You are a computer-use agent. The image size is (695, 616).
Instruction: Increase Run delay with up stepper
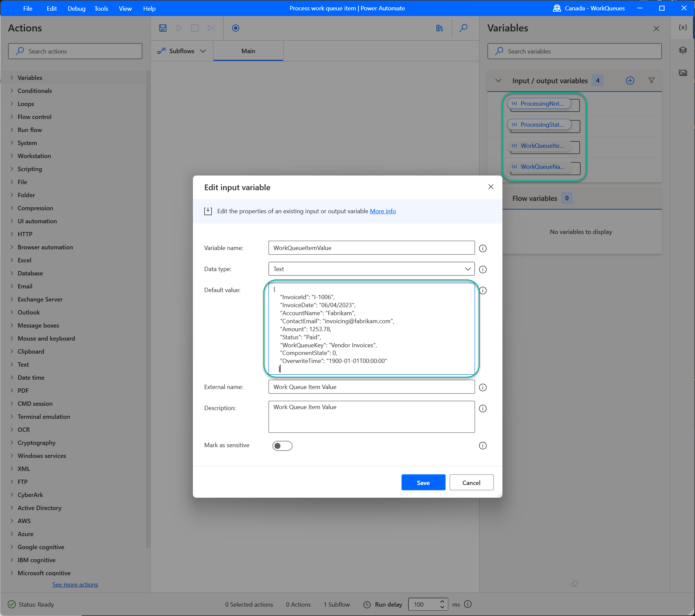coord(442,601)
